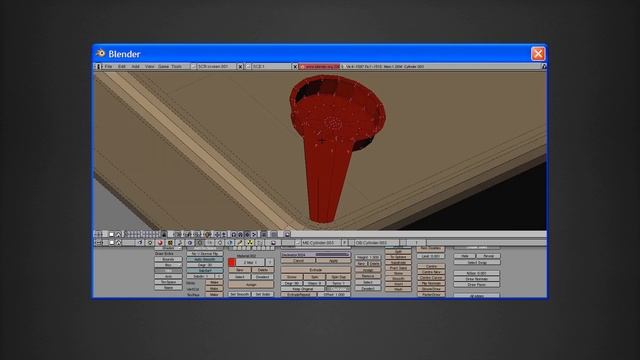This screenshot has height=360, width=640.
Task: Toggle the Auto Smooth option
Action: click(x=205, y=259)
